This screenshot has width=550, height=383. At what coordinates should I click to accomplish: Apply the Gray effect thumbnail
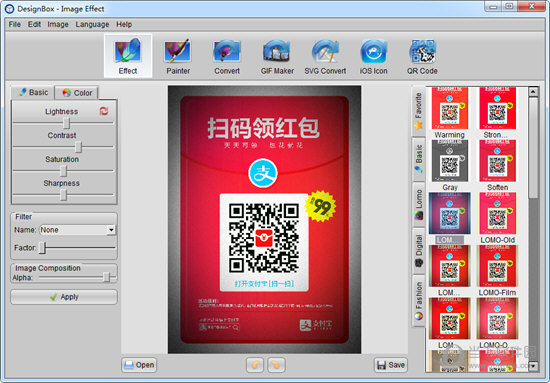pos(450,161)
